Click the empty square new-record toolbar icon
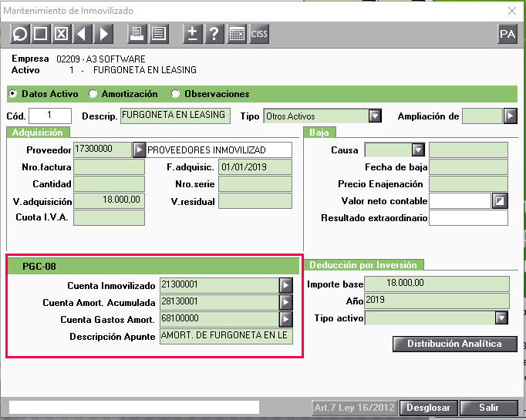The height and width of the screenshot is (420, 526). (41, 34)
